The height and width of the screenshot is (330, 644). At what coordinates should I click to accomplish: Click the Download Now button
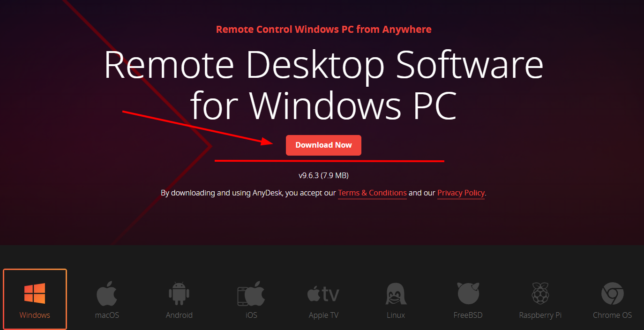point(323,145)
